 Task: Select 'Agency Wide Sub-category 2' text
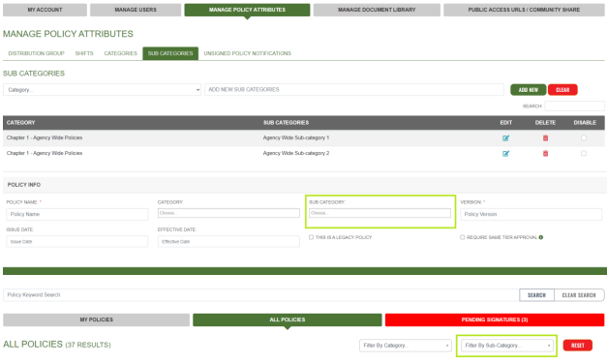pyautogui.click(x=296, y=153)
